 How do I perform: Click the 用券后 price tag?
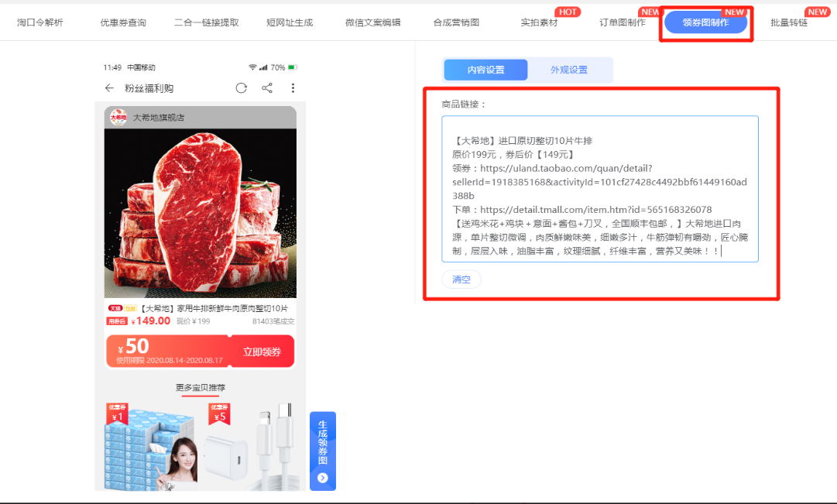point(116,321)
